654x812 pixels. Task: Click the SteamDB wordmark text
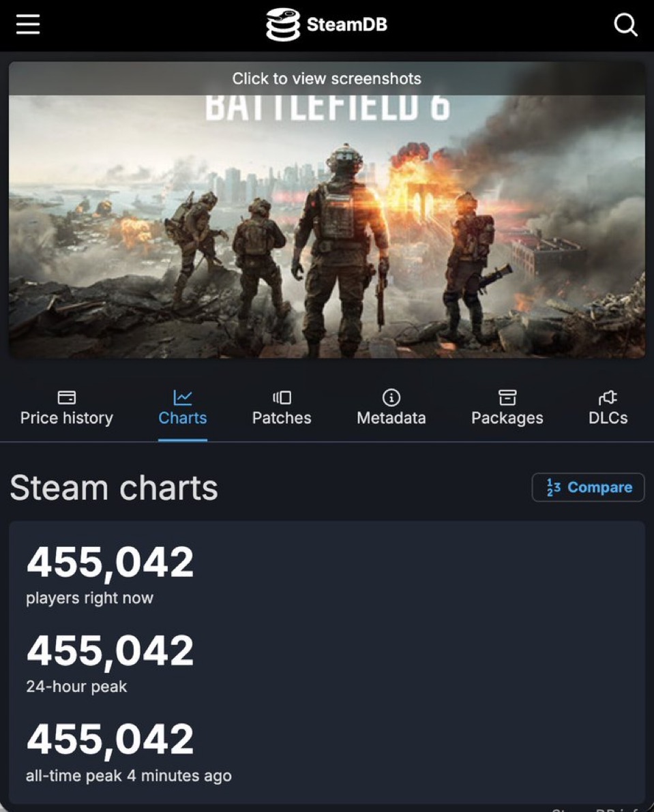(x=346, y=25)
